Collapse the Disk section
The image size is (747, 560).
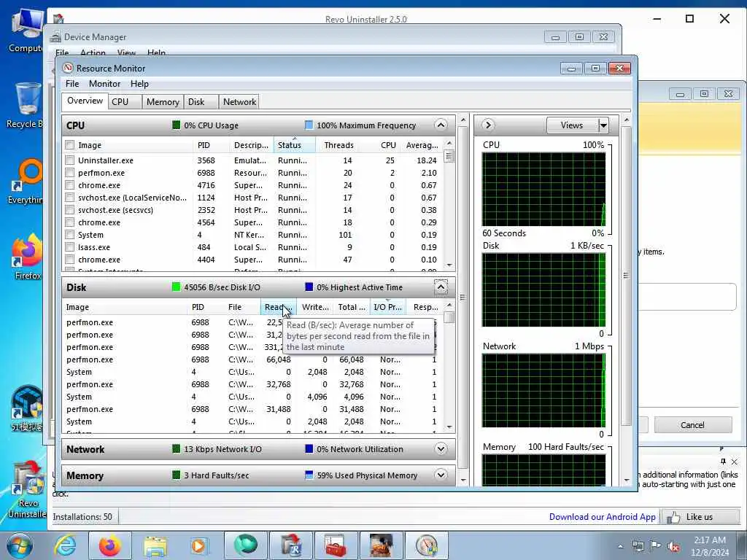441,287
